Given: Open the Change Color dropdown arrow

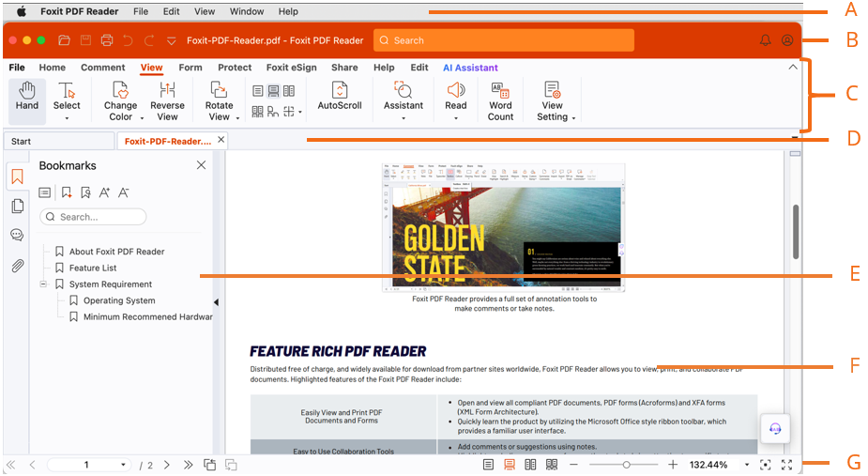Looking at the screenshot, I should [x=142, y=118].
